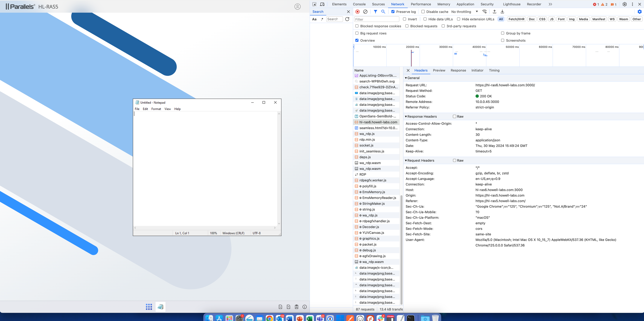Enable Big request rows option
This screenshot has height=321, width=644.
pos(357,33)
